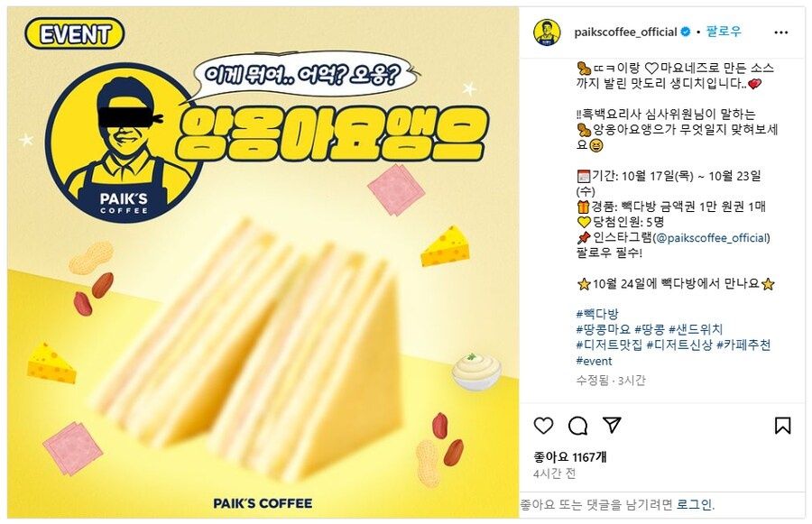The height and width of the screenshot is (524, 812).
Task: Click the paikscoffee_official username
Action: pos(625,32)
